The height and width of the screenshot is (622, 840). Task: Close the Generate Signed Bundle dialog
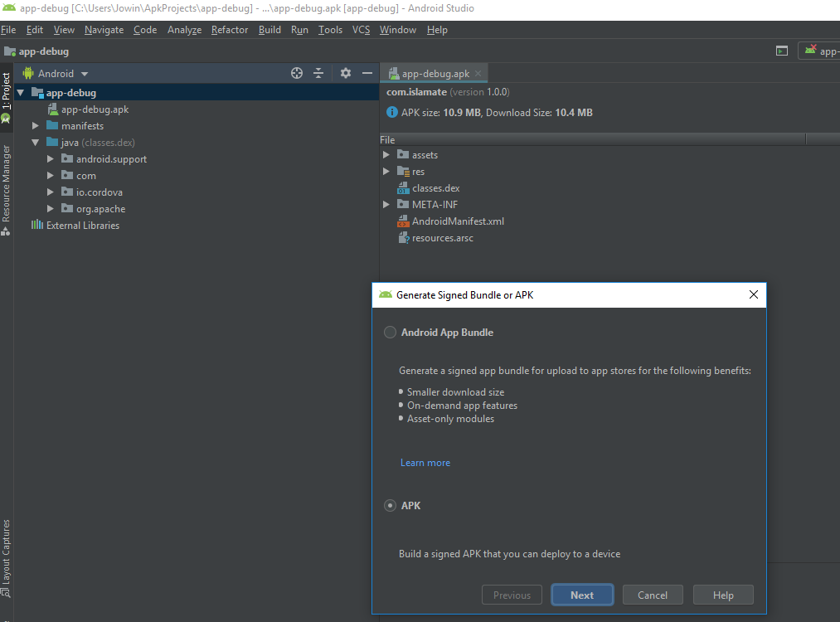(753, 294)
